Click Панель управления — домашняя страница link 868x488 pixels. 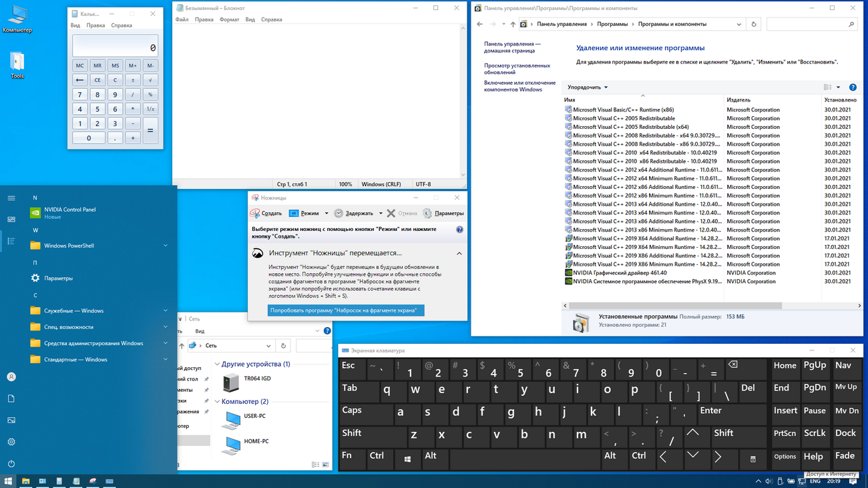513,47
